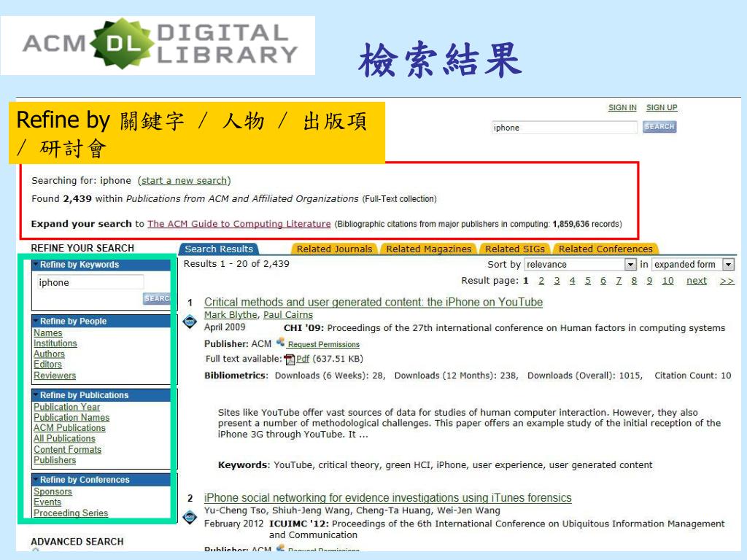Go to result page 5
The width and height of the screenshot is (747, 560).
click(588, 281)
